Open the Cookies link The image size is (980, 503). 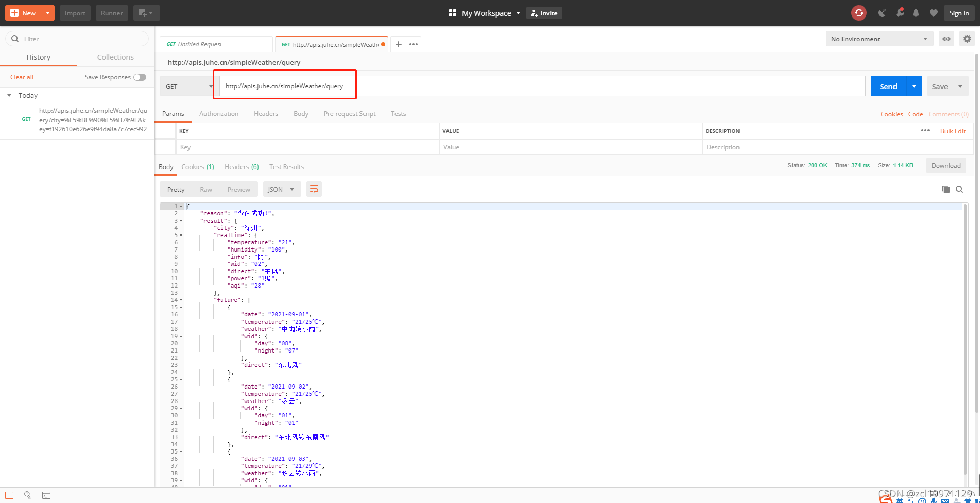pyautogui.click(x=891, y=114)
